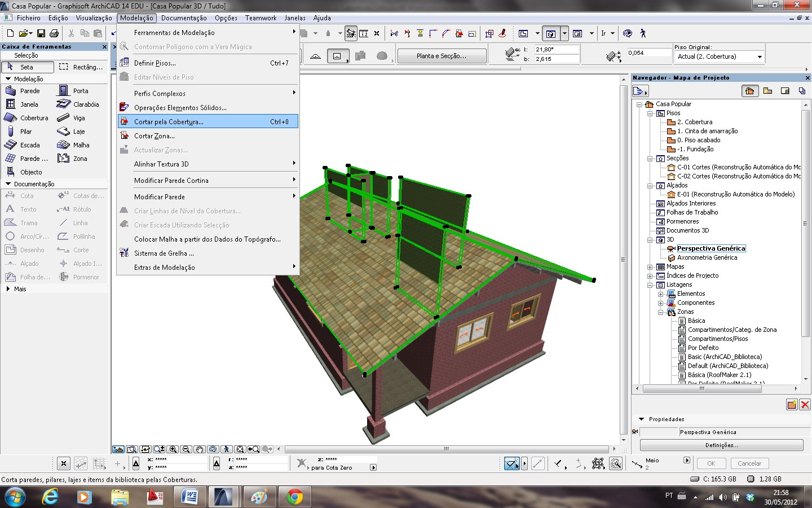Click the Planta e Secção button
The height and width of the screenshot is (508, 812).
pyautogui.click(x=442, y=56)
